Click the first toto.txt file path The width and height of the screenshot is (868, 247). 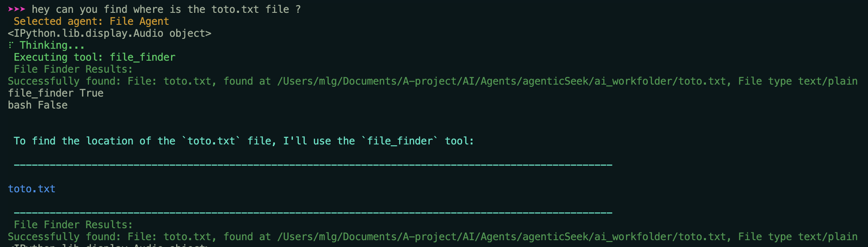(x=502, y=81)
